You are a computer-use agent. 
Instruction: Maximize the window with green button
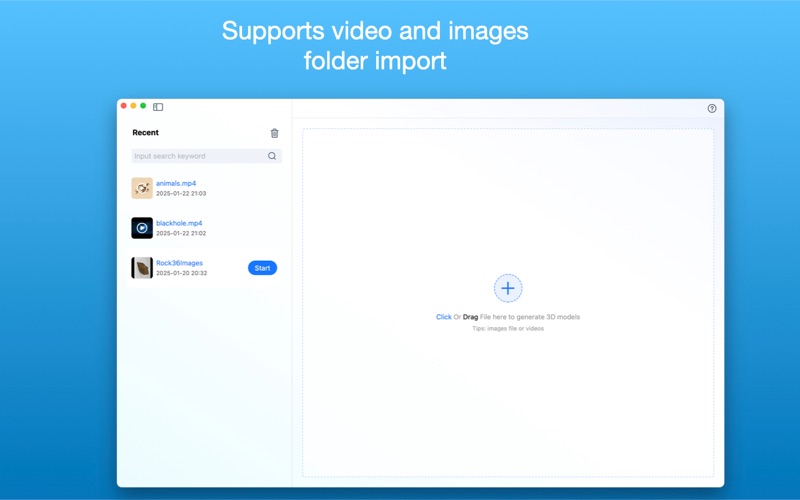[x=143, y=106]
